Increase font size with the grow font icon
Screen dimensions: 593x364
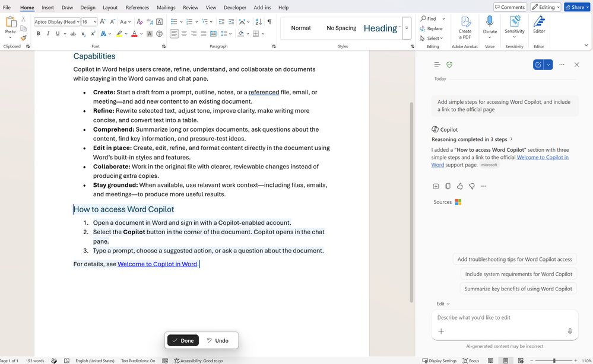tap(103, 22)
